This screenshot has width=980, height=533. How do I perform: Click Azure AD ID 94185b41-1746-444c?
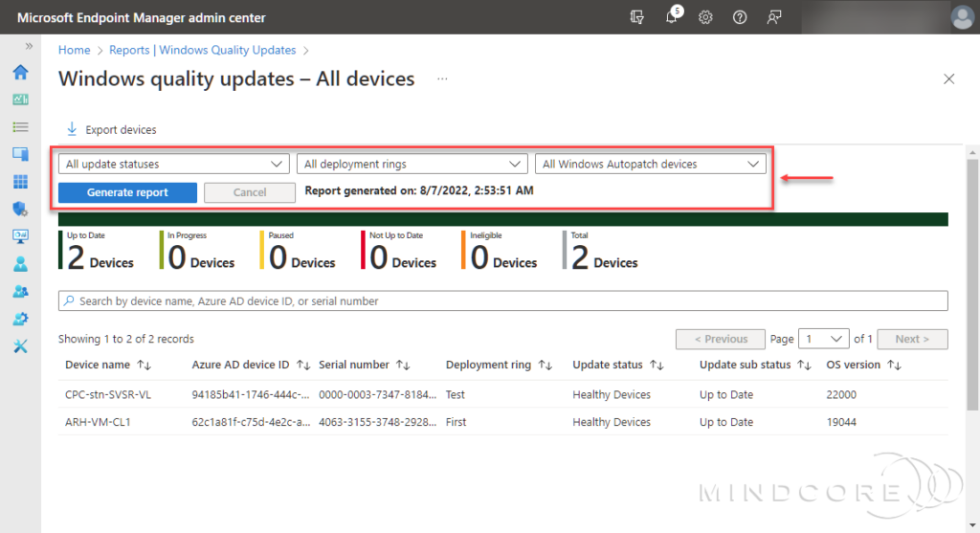251,394
